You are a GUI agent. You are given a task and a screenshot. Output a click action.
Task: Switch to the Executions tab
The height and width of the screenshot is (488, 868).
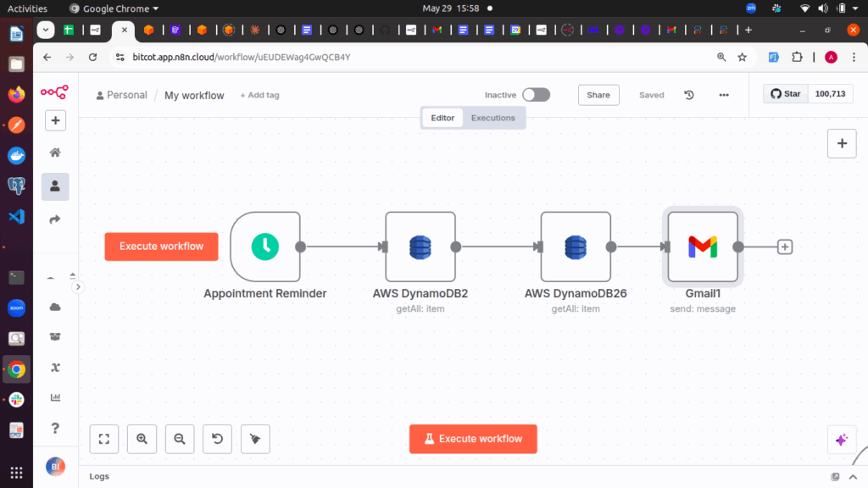(492, 118)
